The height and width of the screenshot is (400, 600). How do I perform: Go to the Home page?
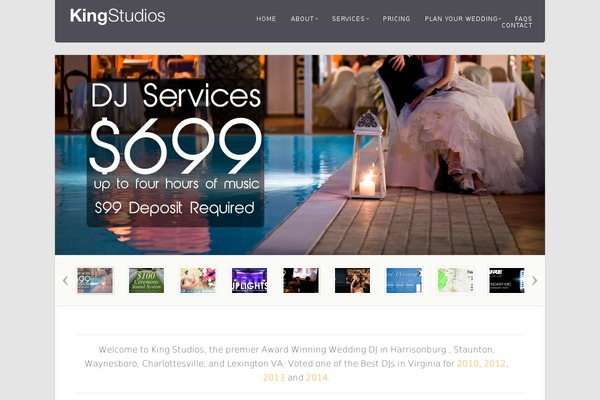266,19
